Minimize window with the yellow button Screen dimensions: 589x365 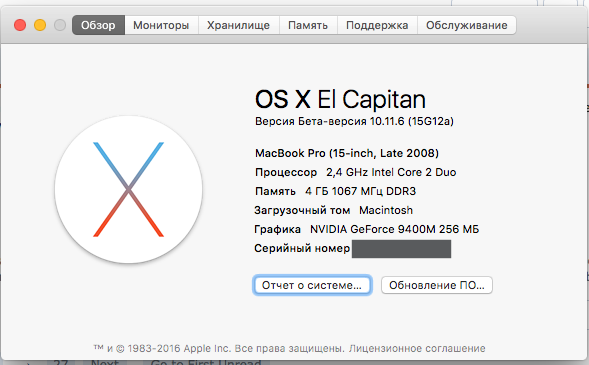[x=40, y=25]
